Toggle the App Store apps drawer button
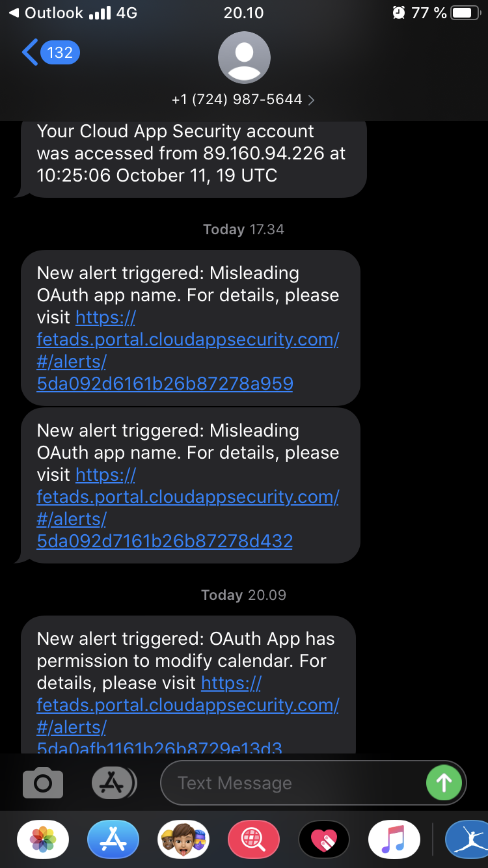The image size is (488, 868). click(x=114, y=783)
